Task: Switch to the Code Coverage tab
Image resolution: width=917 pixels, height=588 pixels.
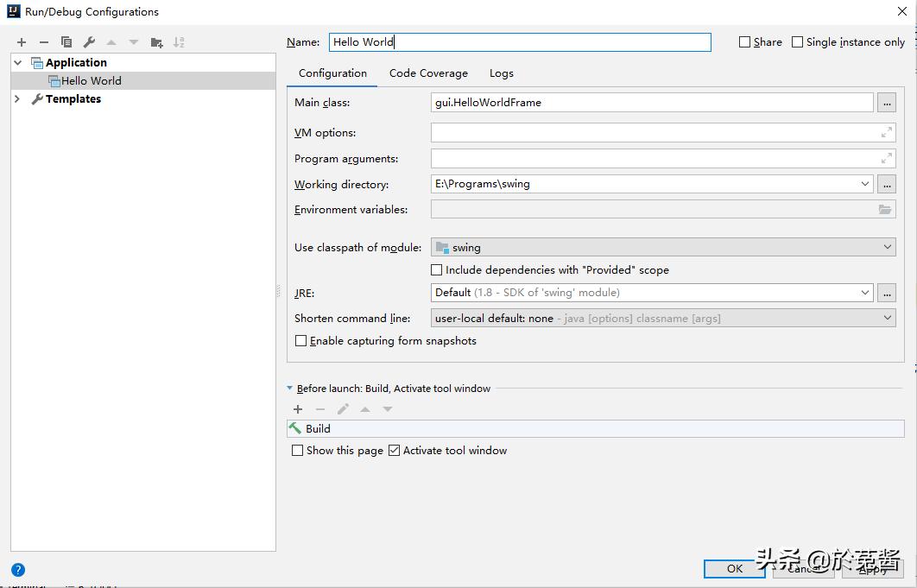Action: [428, 73]
